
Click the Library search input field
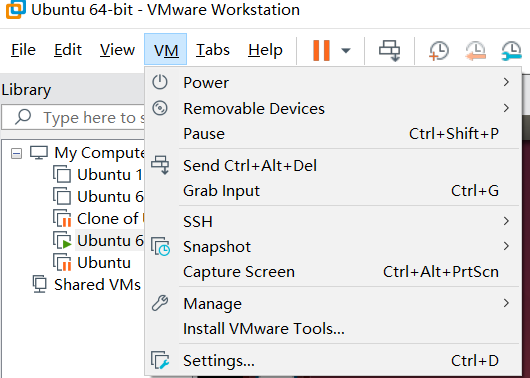tap(74, 117)
